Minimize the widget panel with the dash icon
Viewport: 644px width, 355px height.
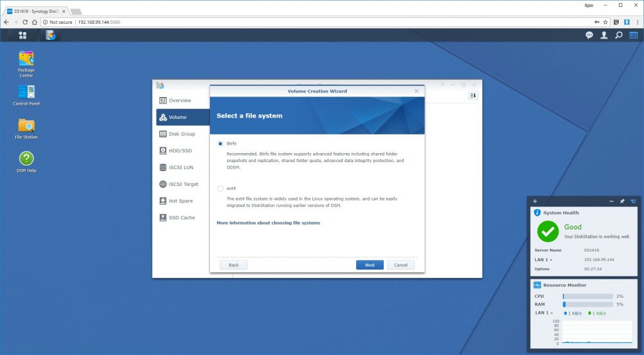[611, 201]
